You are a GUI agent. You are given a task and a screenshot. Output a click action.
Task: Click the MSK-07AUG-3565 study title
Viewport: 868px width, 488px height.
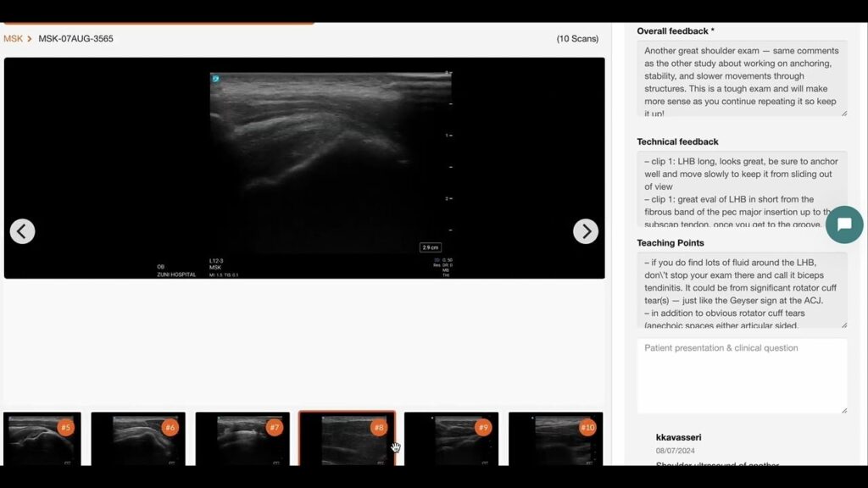click(75, 39)
